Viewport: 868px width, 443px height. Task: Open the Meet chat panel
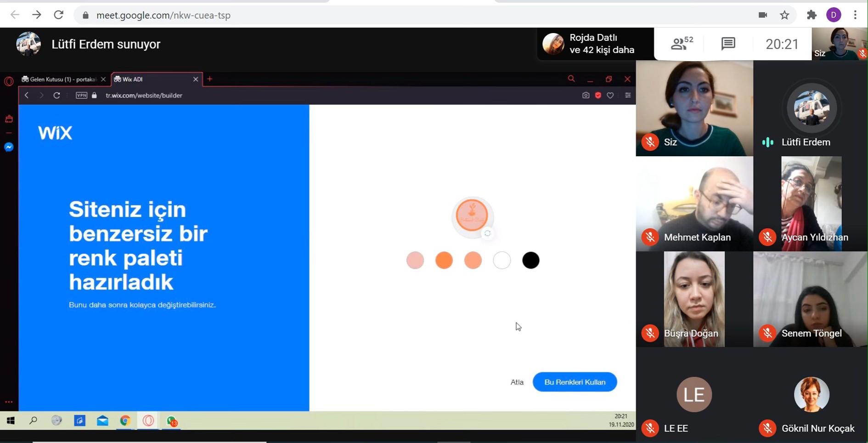click(728, 44)
